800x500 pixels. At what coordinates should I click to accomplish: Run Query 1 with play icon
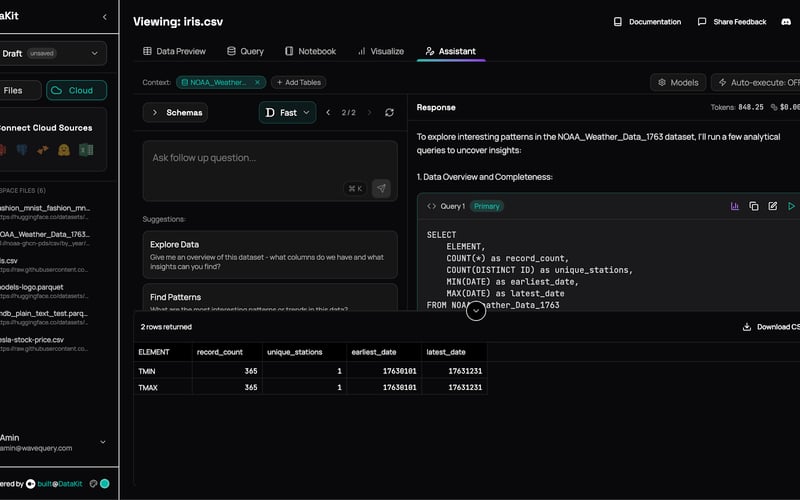click(x=791, y=206)
